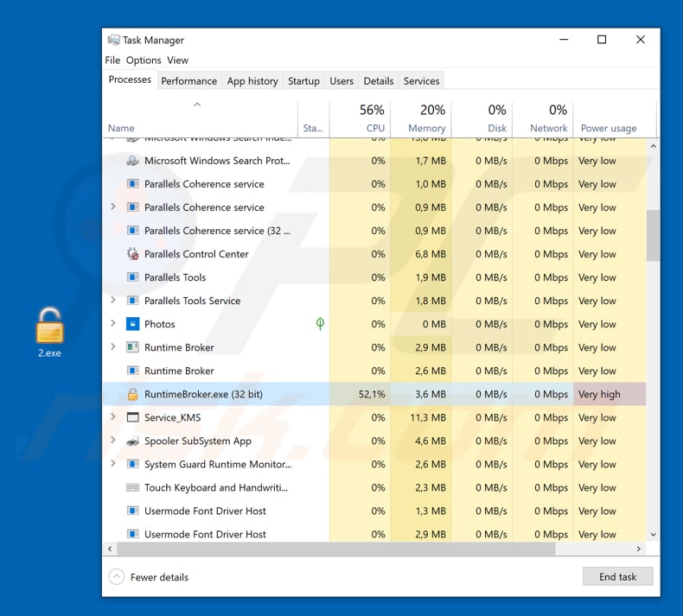The image size is (683, 616).
Task: Click the Spooler SubSystem App printer icon
Action: click(133, 441)
